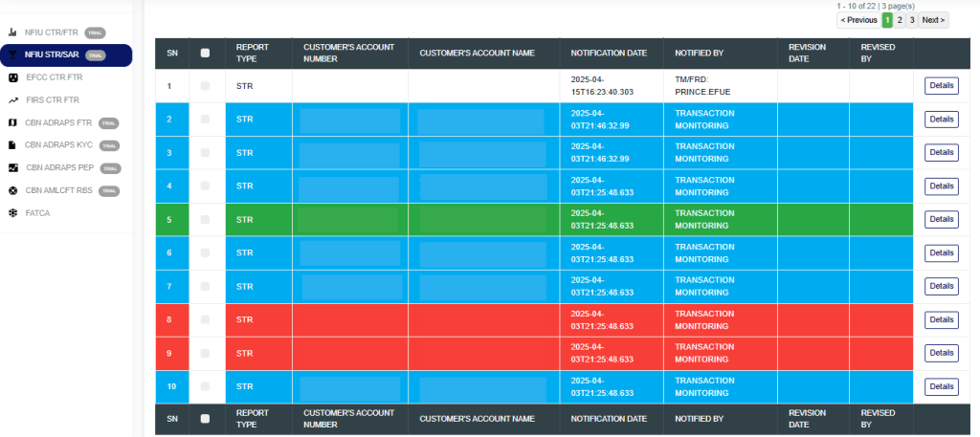The image size is (980, 437).
Task: Open Details for red row 9
Action: coord(941,353)
